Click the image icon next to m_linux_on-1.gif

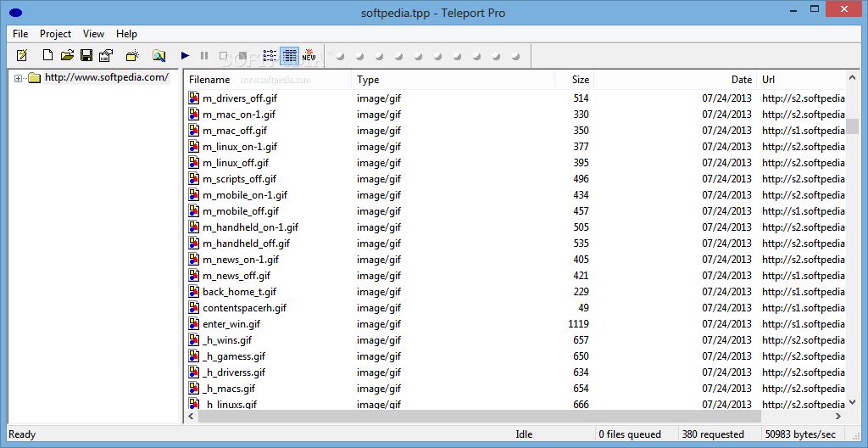(193, 147)
